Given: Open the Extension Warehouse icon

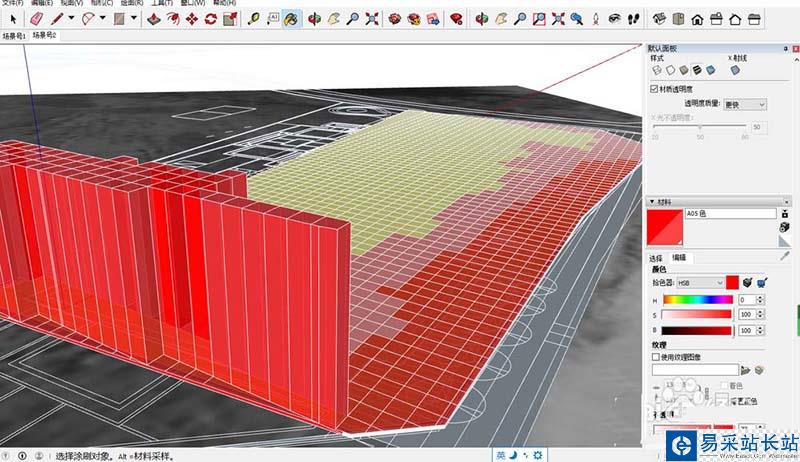Looking at the screenshot, I should click(x=414, y=19).
